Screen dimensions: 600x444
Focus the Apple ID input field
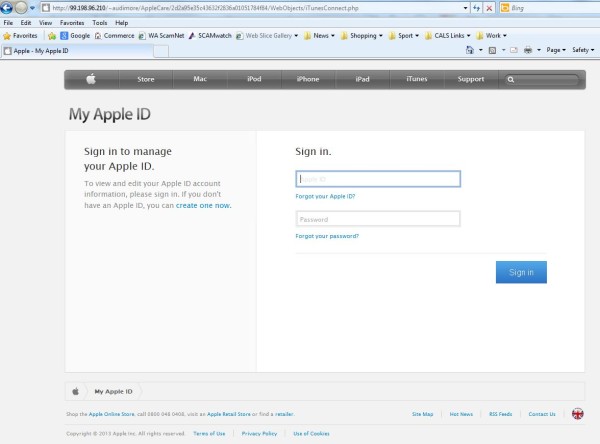[x=378, y=179]
